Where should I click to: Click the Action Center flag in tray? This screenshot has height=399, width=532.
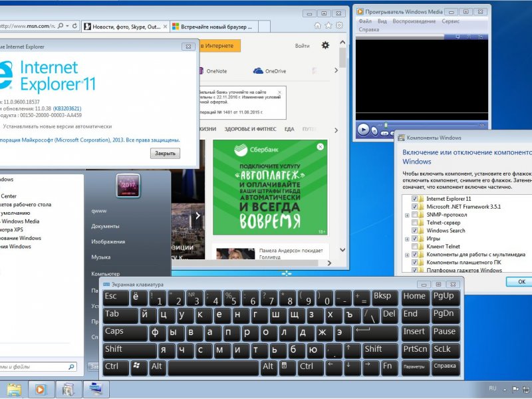(515, 389)
